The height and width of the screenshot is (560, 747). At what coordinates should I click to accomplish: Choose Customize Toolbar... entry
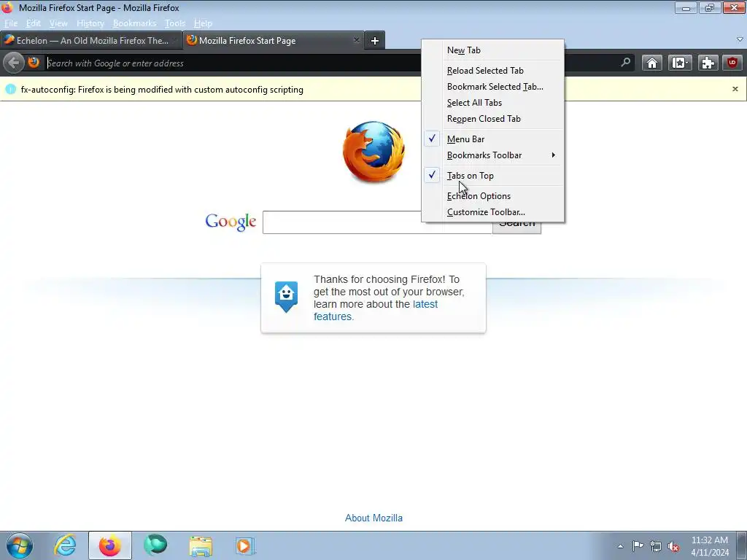(x=492, y=212)
